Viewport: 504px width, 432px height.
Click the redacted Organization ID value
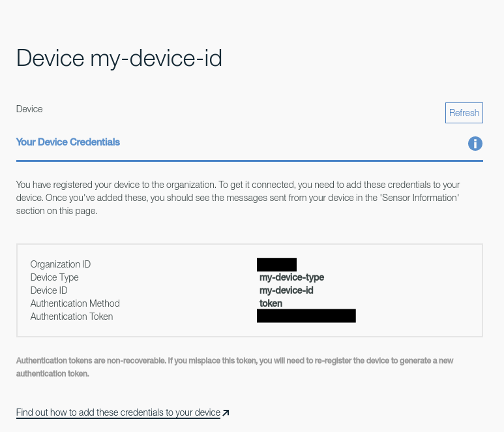(x=276, y=264)
